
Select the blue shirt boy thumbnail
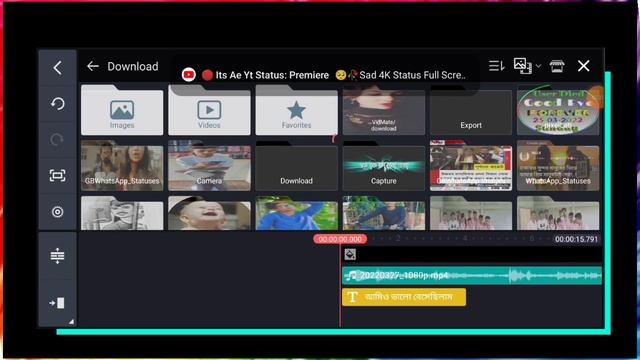[x=297, y=213]
